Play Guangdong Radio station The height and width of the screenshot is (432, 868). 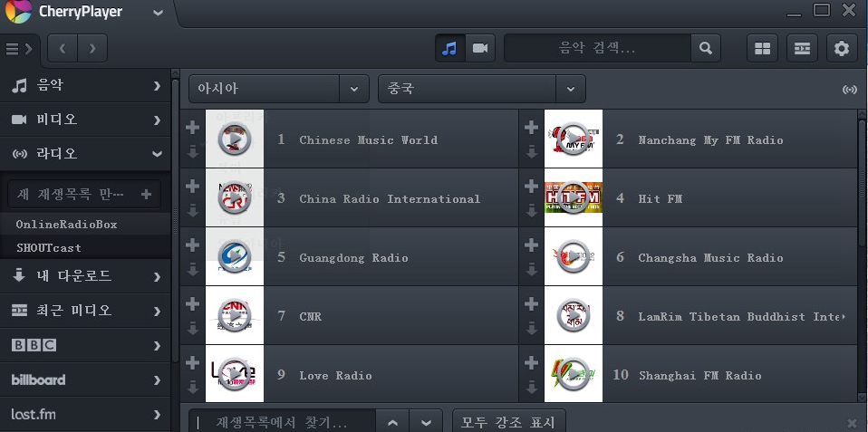[x=235, y=256]
